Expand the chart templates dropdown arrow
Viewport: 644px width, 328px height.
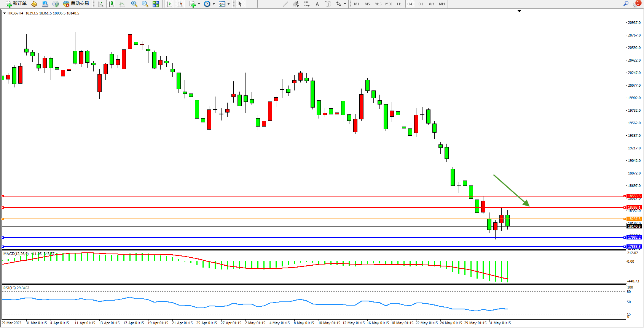pos(228,4)
